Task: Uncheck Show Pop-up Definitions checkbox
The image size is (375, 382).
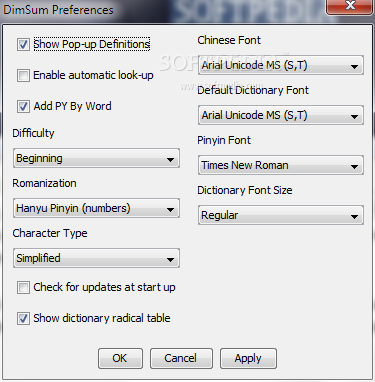Action: click(23, 44)
